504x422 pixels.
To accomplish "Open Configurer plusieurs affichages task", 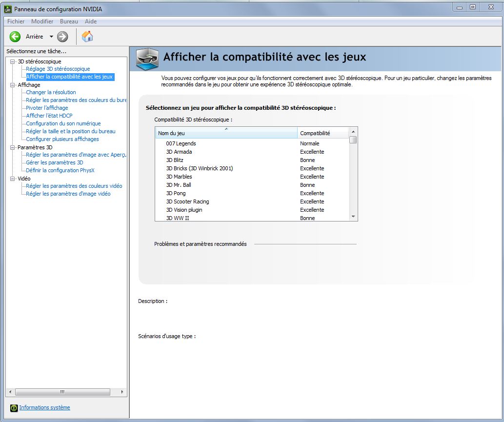I will [62, 139].
